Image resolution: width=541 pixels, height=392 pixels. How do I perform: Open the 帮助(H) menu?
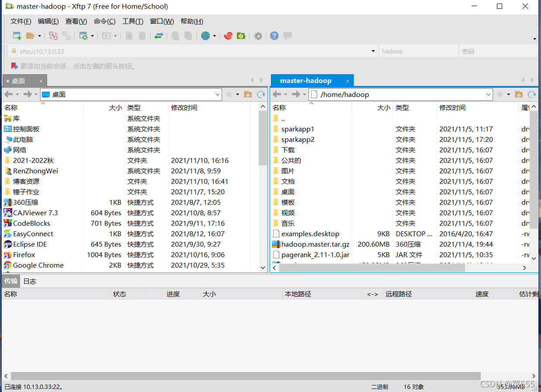pos(192,21)
